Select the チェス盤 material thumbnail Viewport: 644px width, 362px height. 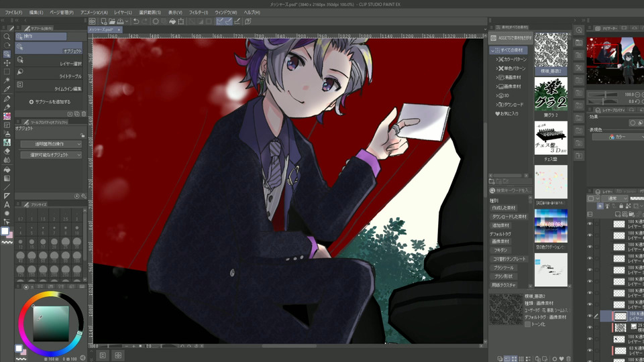[x=551, y=138]
